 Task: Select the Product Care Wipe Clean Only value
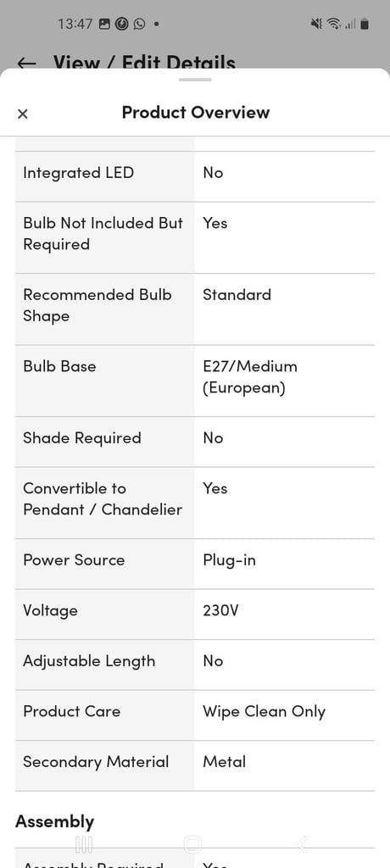point(264,712)
